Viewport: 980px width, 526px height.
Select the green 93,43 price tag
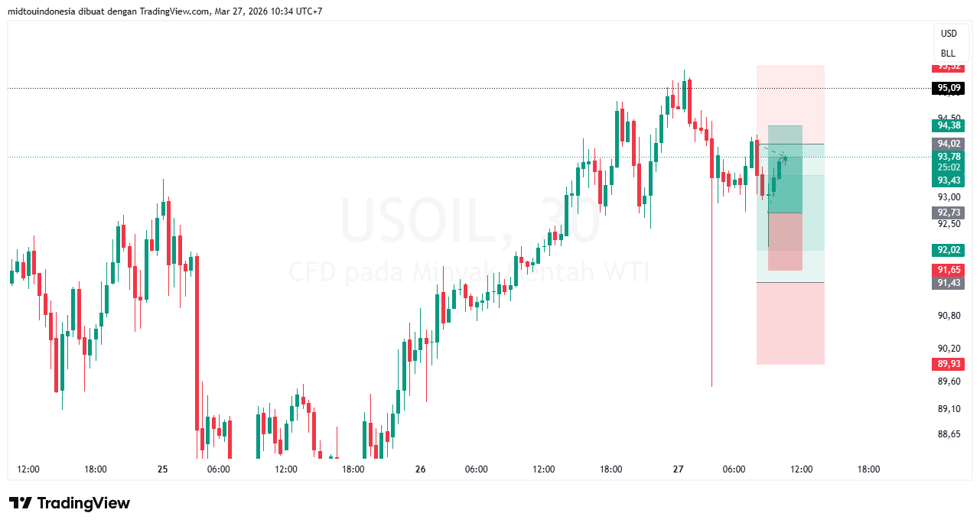[x=949, y=180]
